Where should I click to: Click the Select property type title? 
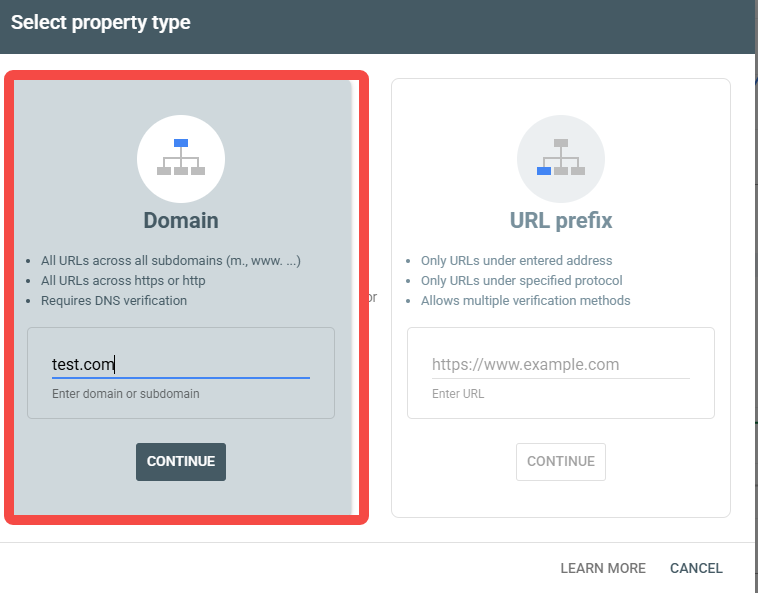(x=101, y=23)
